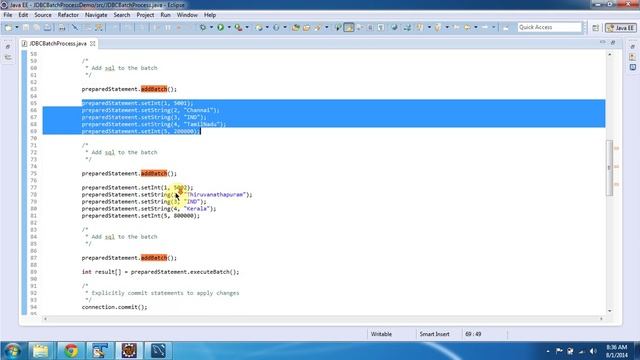Click the editor scroll down arrow

coord(610,311)
